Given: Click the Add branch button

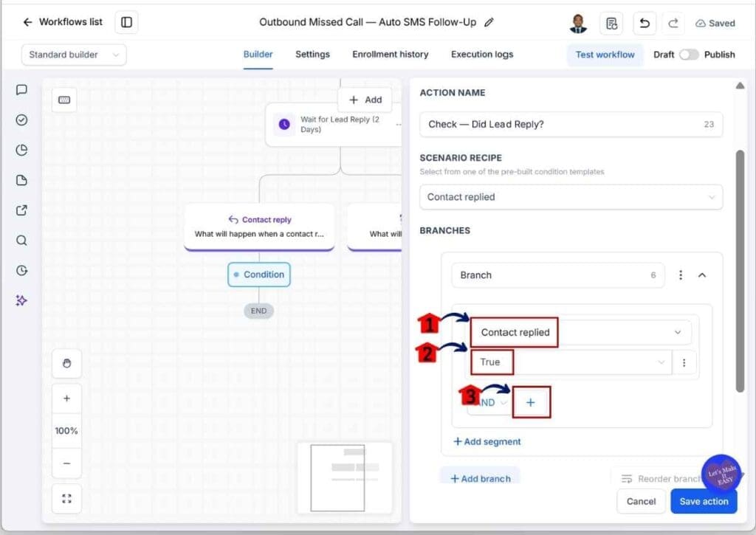Looking at the screenshot, I should coord(480,478).
